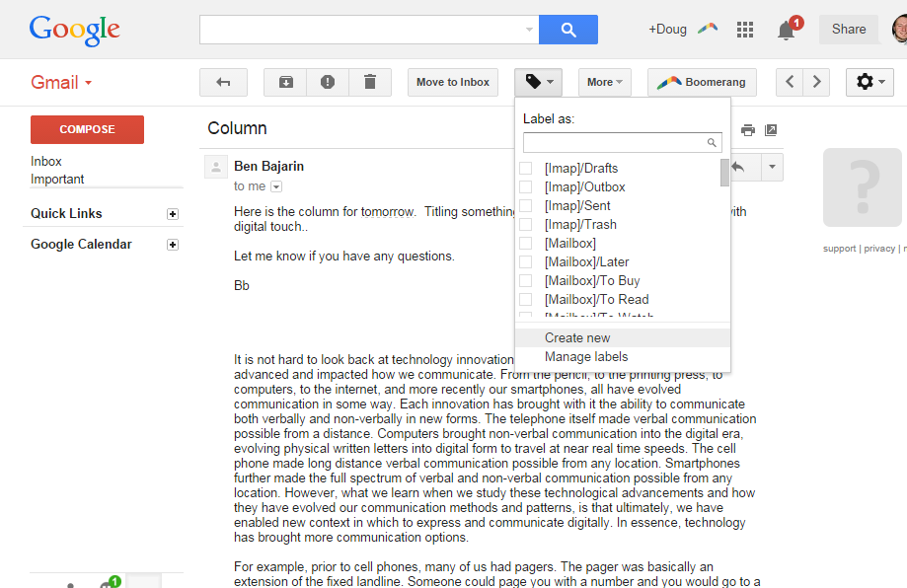Click the profile photo in the top corner

pyautogui.click(x=900, y=30)
